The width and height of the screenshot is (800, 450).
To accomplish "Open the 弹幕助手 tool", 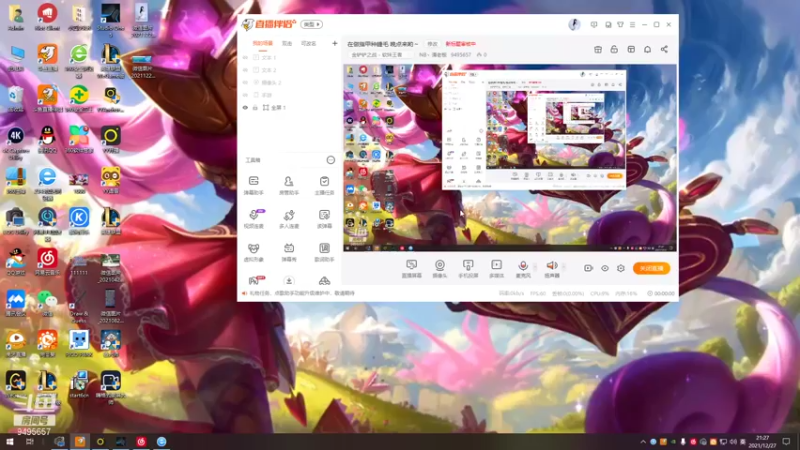I will tap(254, 185).
